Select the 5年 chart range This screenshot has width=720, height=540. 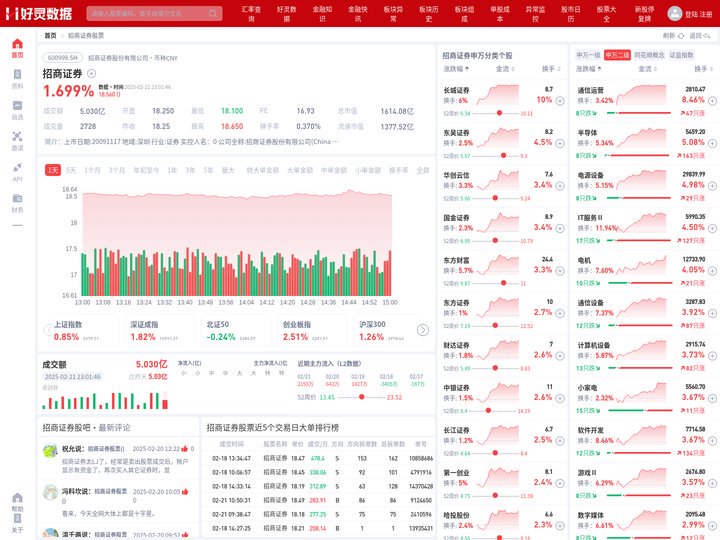click(x=208, y=170)
